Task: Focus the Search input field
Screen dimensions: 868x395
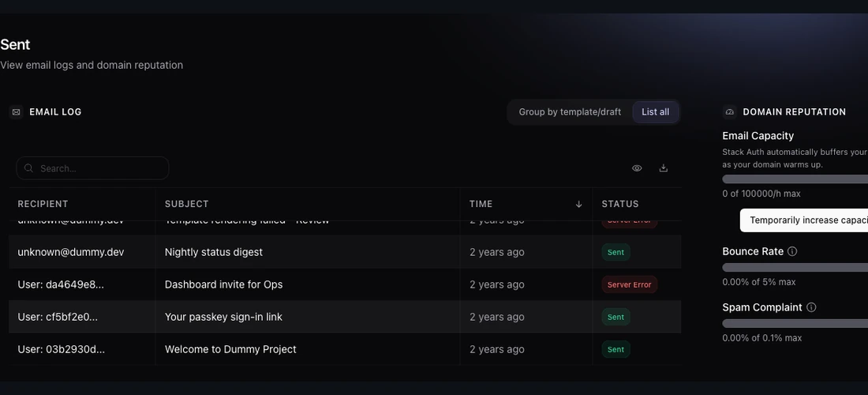Action: [92, 168]
